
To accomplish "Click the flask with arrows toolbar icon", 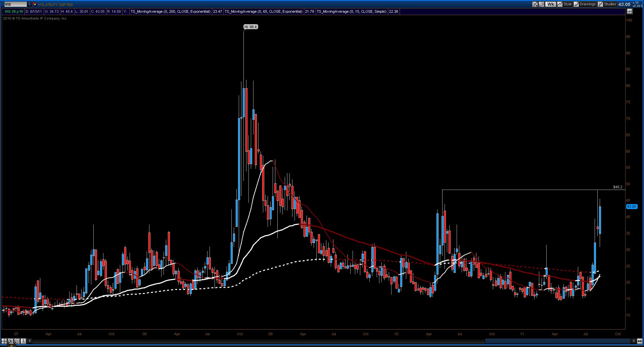I will click(535, 4).
